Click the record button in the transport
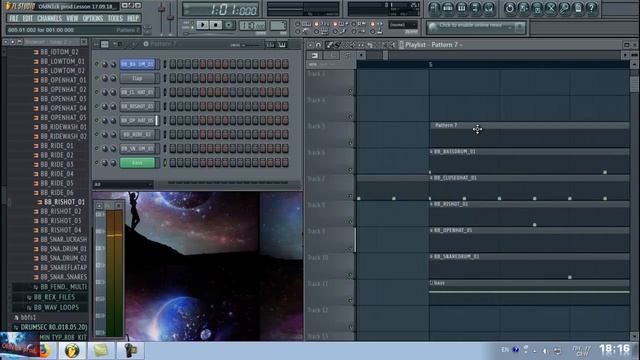The image size is (640, 360). click(229, 25)
